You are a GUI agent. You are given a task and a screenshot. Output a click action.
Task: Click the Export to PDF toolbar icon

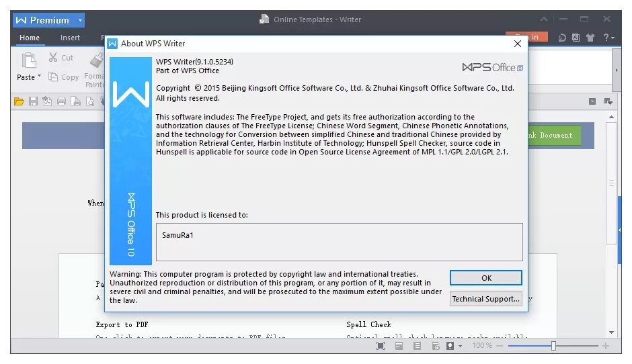pyautogui.click(x=47, y=101)
